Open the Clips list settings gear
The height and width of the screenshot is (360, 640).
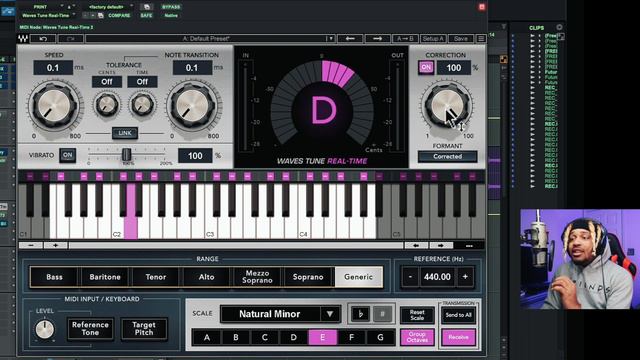coord(559,27)
